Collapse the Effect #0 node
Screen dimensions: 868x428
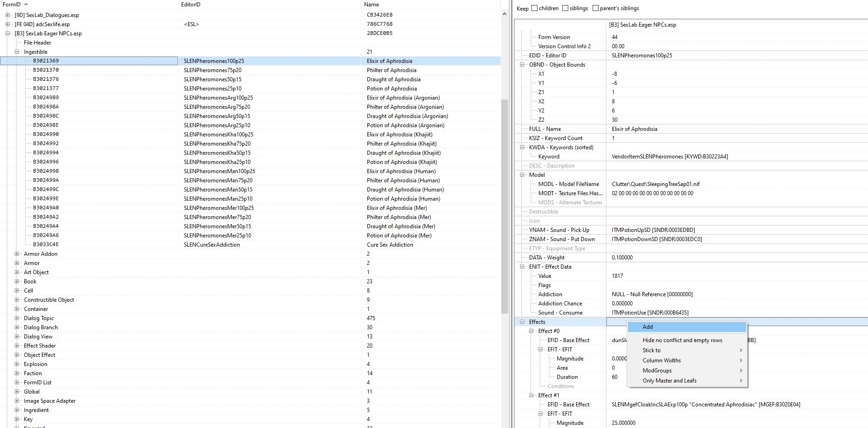pos(531,331)
